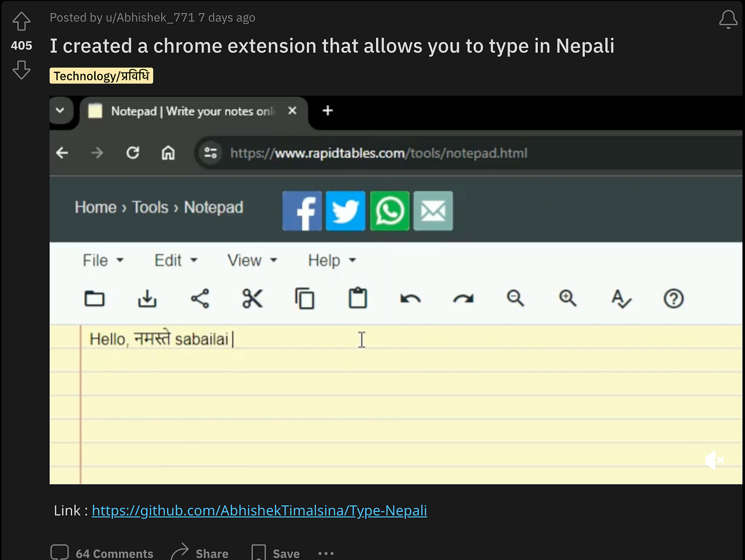Open the Help menu
Image resolution: width=745 pixels, height=560 pixels.
(332, 261)
